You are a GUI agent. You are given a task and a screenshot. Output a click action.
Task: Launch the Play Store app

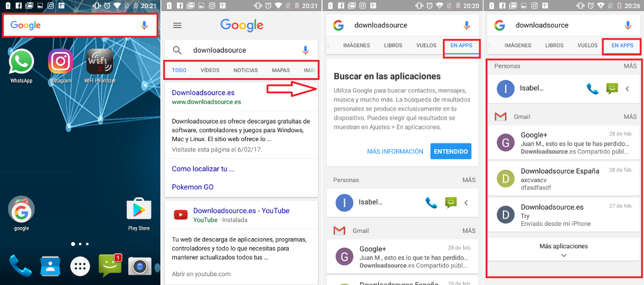(x=139, y=210)
